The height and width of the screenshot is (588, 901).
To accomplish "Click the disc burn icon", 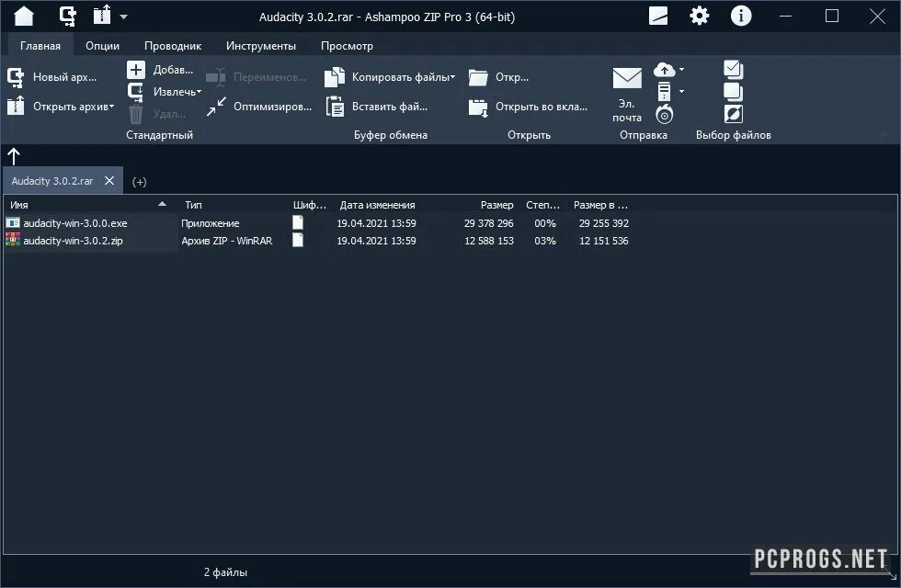I will pos(664,114).
